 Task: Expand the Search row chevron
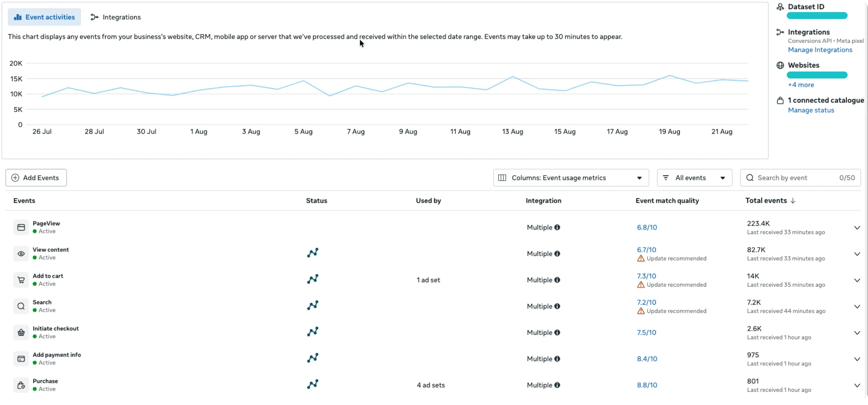(857, 307)
